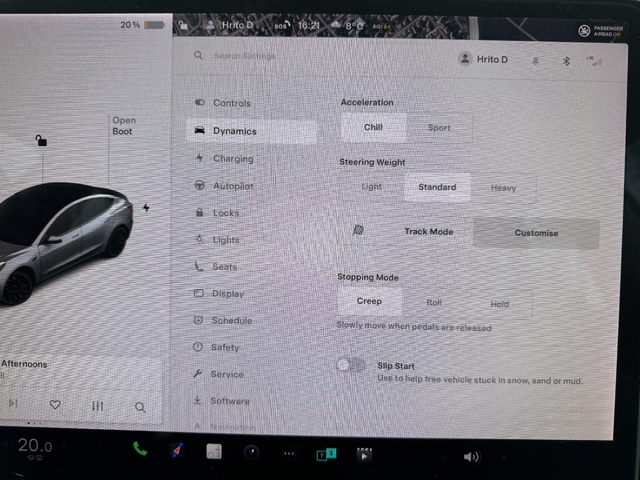This screenshot has width=640, height=480.
Task: Open the notifications bell icon
Action: pyautogui.click(x=536, y=61)
